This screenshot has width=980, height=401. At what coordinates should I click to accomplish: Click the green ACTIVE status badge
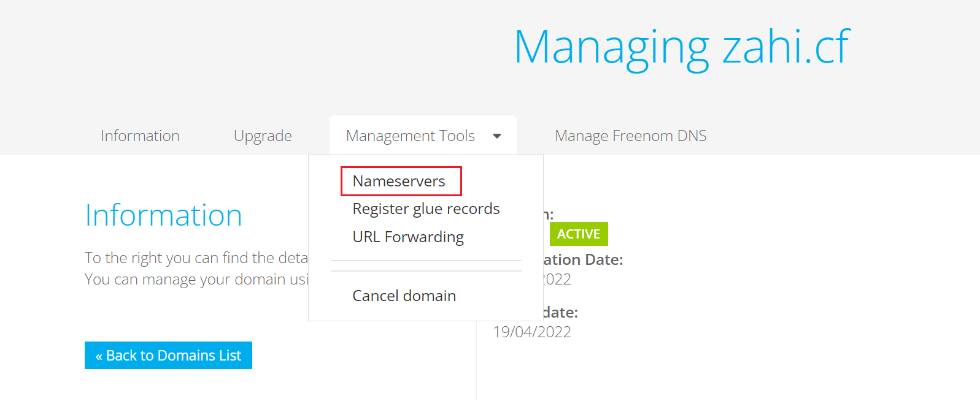578,234
